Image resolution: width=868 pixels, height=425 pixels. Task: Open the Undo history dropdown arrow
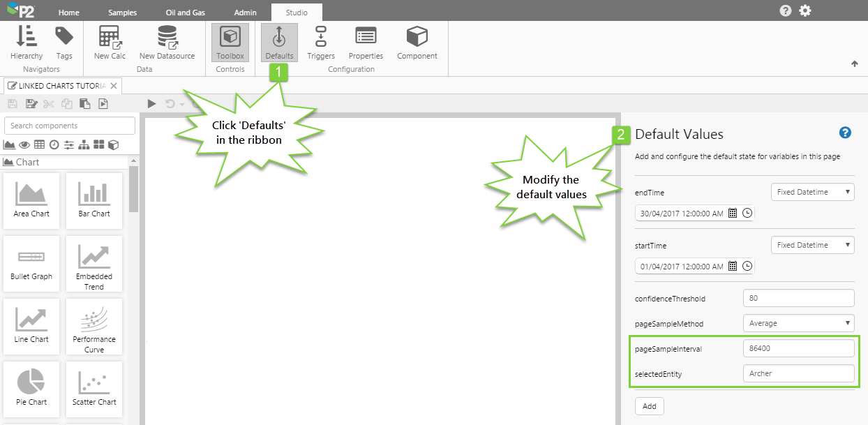(182, 105)
